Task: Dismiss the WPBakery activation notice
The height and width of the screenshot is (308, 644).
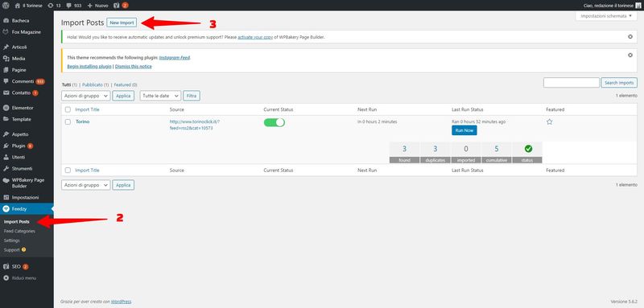Action: point(630,36)
